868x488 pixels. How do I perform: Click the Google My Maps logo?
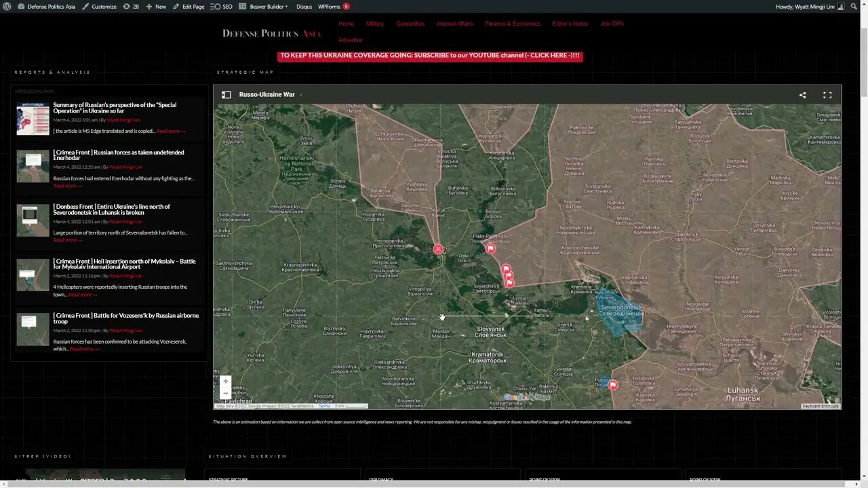[x=527, y=398]
